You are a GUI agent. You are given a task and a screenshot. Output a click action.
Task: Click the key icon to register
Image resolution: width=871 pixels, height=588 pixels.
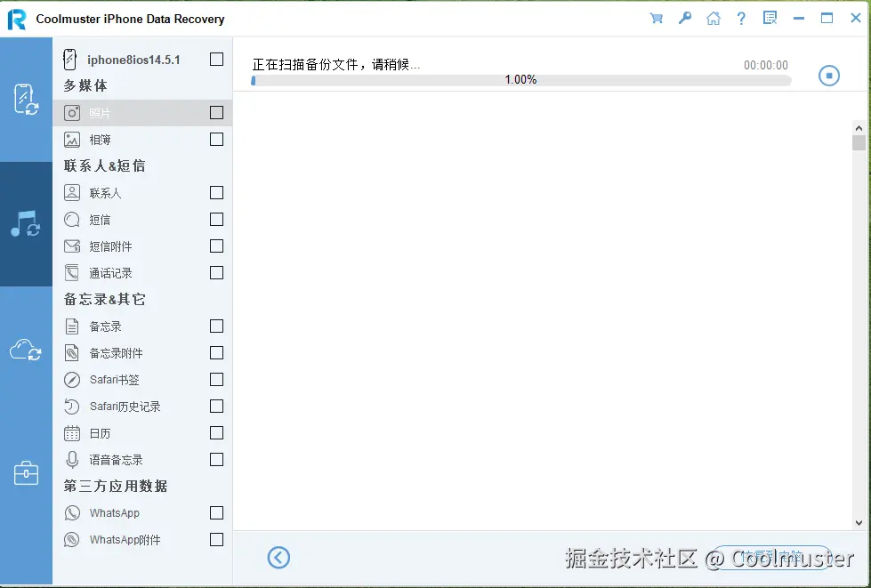(684, 18)
